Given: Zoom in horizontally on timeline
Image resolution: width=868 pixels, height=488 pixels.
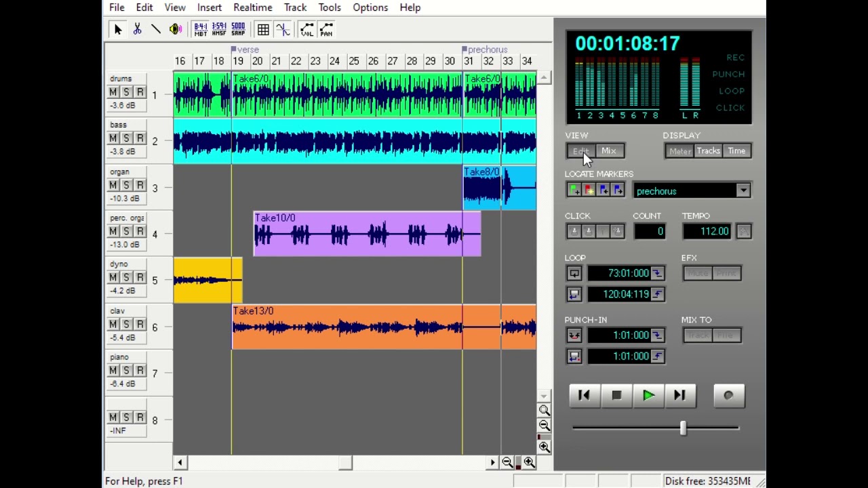Looking at the screenshot, I should (529, 462).
